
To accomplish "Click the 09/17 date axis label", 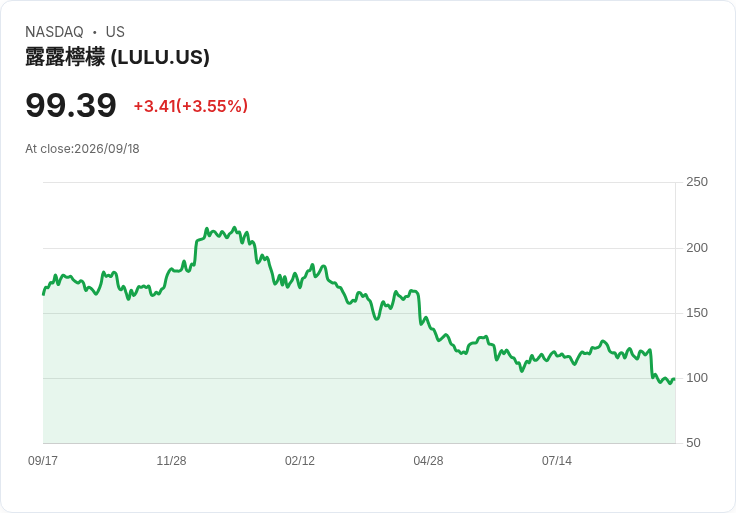I will [43, 460].
